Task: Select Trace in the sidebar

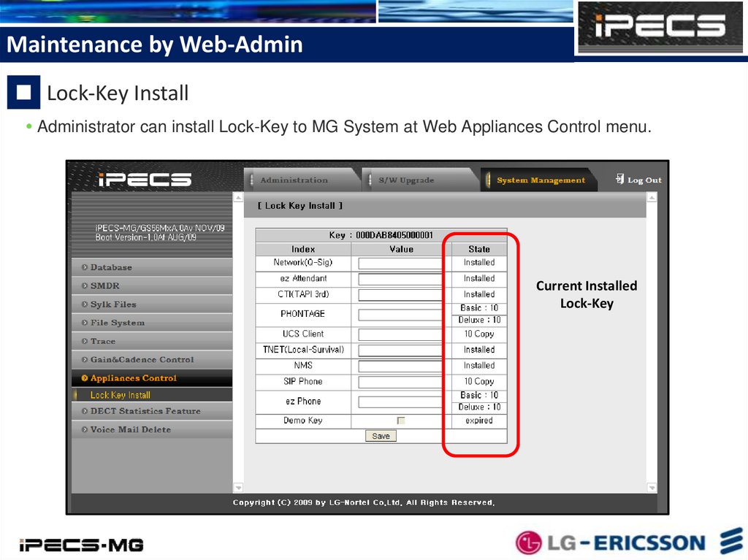Action: tap(152, 342)
